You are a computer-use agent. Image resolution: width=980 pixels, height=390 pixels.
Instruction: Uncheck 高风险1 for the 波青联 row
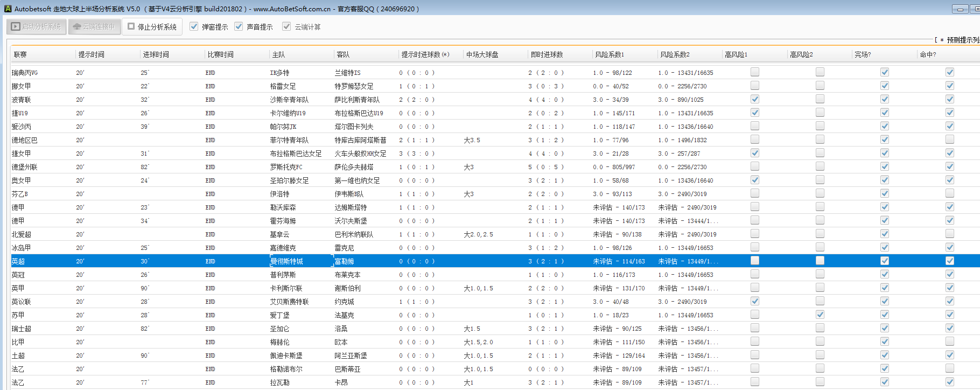point(755,99)
